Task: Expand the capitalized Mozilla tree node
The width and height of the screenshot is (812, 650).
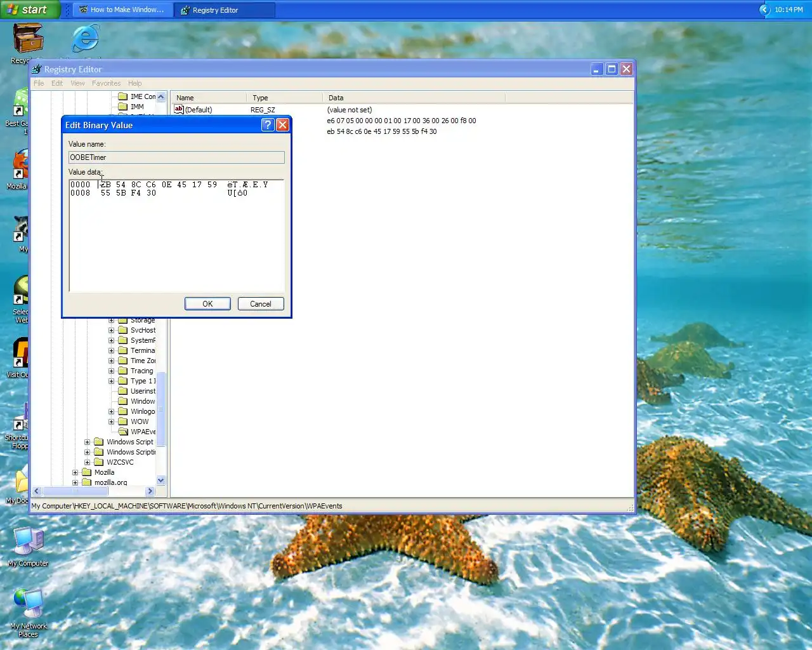Action: pos(75,472)
